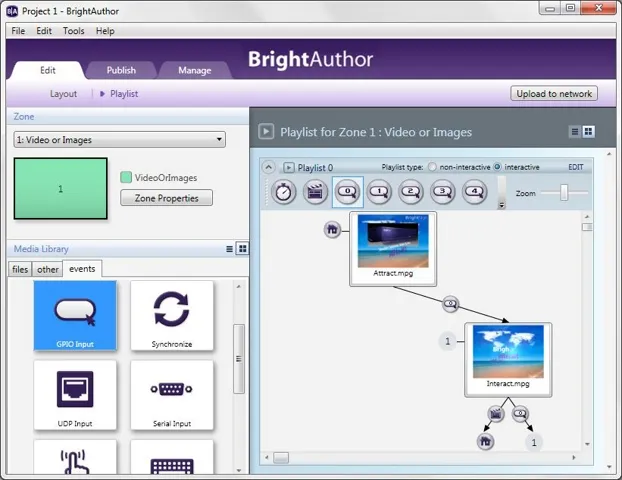This screenshot has width=622, height=480.
Task: Click the Zoom slider handle
Action: 564,192
